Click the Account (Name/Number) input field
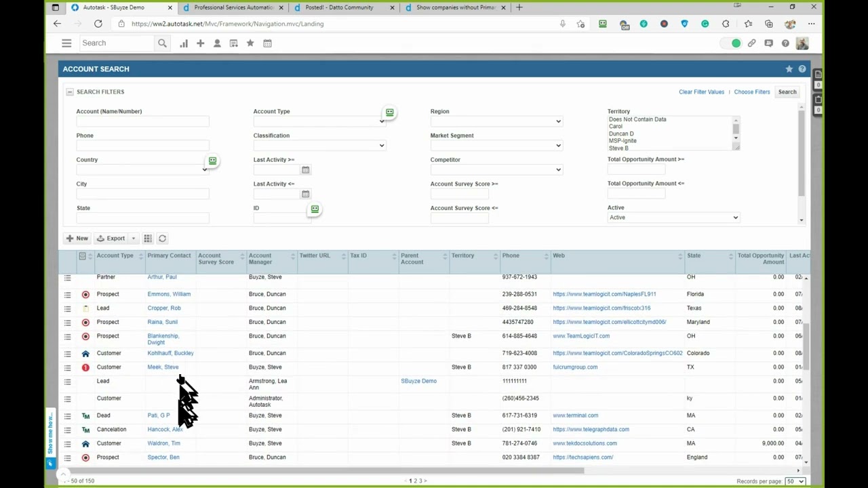The image size is (868, 488). [142, 121]
